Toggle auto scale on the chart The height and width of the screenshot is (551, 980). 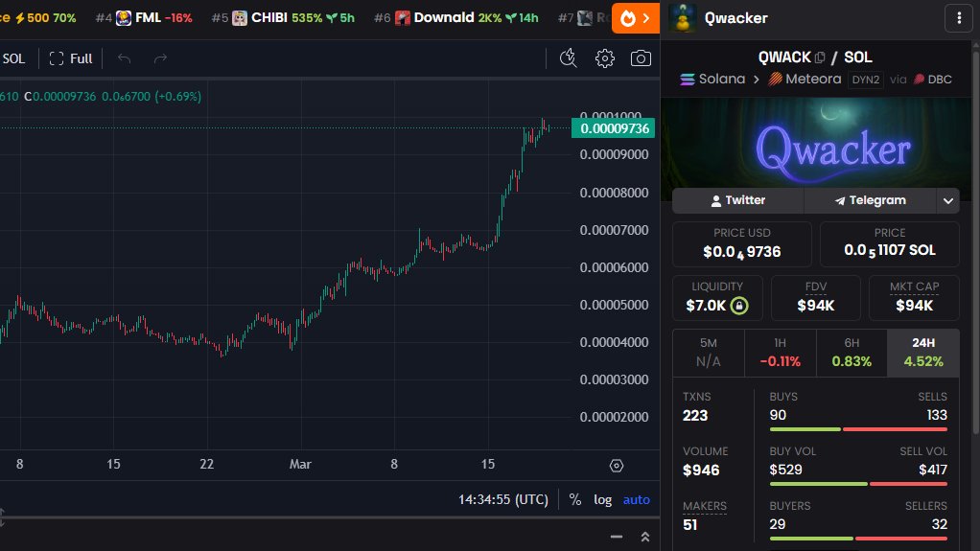(637, 500)
